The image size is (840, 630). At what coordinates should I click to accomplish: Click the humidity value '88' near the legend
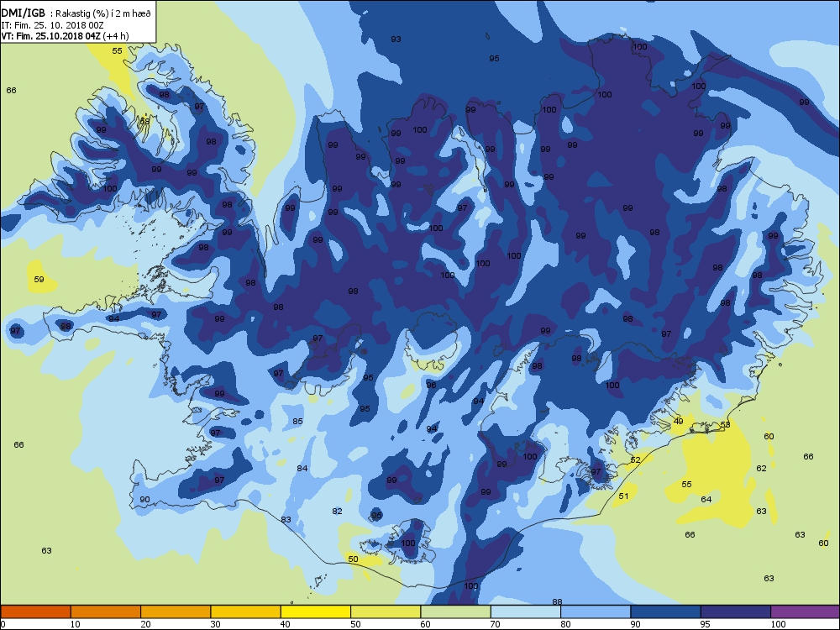[557, 602]
